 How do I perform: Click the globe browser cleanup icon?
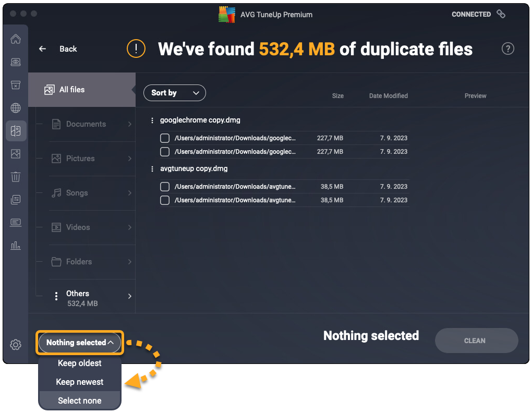coord(16,108)
